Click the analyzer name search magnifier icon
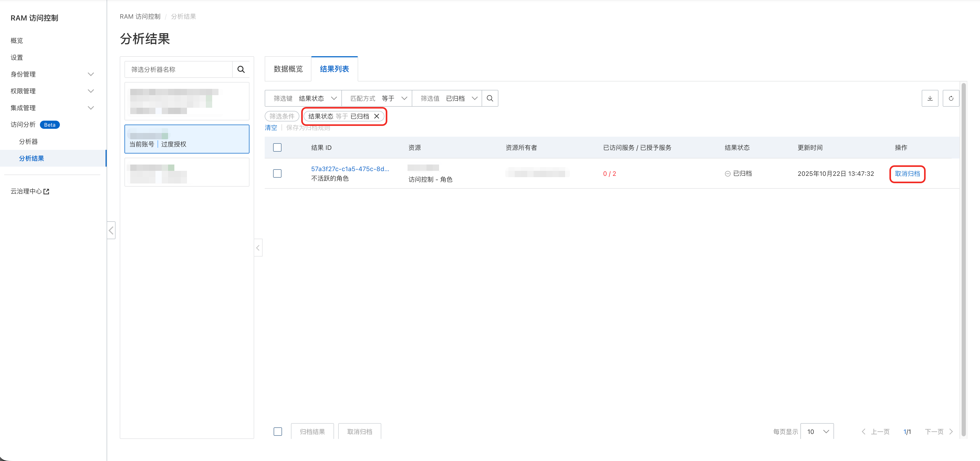980x461 pixels. [241, 69]
